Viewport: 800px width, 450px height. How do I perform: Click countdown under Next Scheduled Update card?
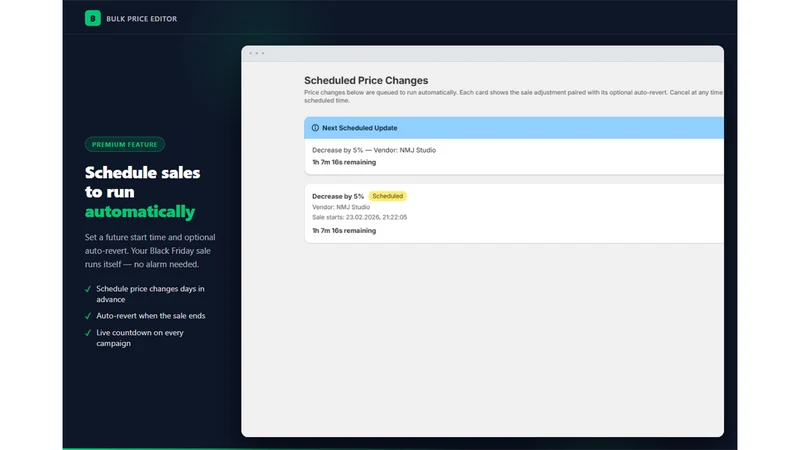(x=344, y=162)
